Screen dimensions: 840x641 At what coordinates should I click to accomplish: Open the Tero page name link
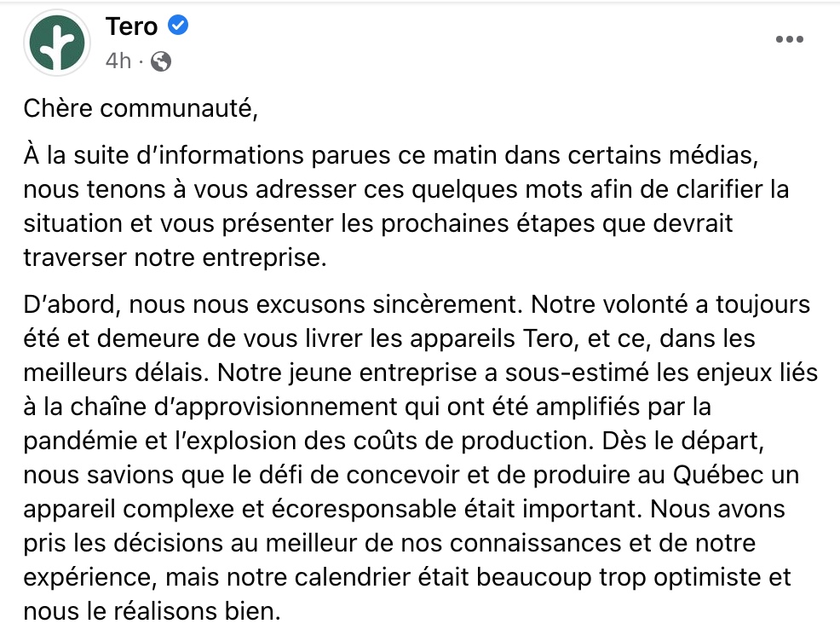pos(132,26)
